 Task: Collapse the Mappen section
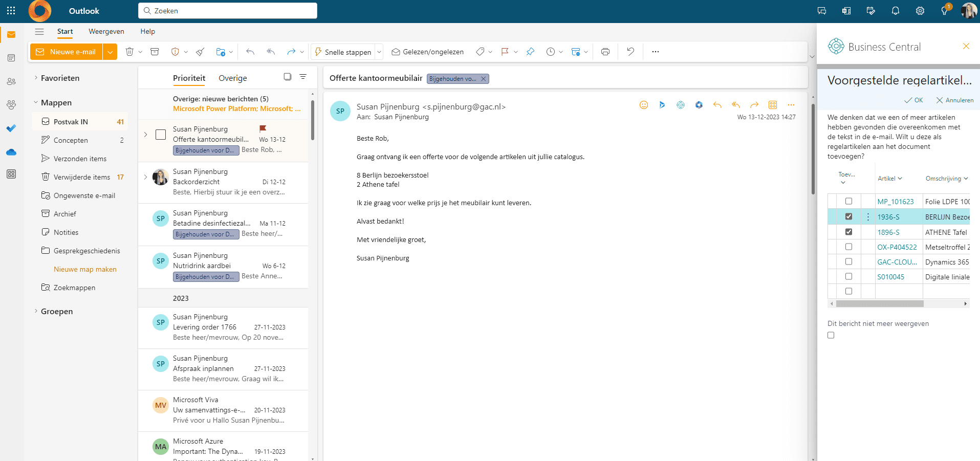[36, 102]
